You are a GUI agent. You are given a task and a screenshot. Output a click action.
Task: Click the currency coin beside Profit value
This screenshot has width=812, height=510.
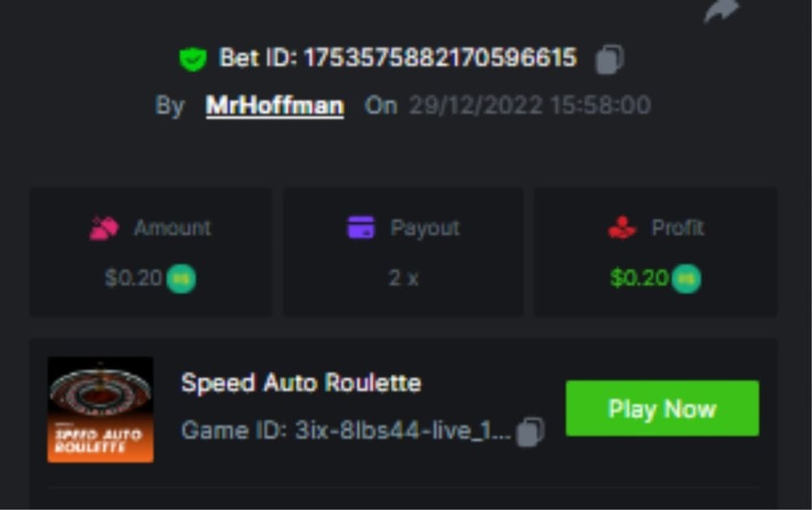click(686, 279)
